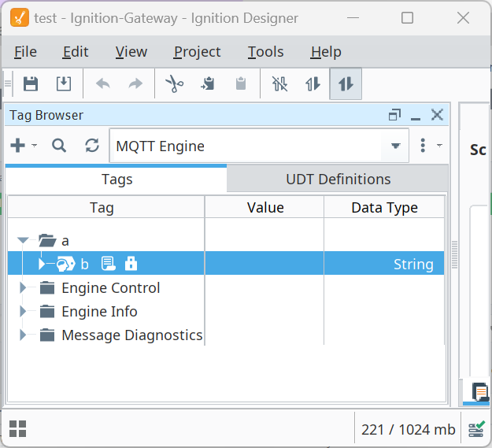Click the four-square grid icon in status bar
Image resolution: width=492 pixels, height=448 pixels.
pyautogui.click(x=17, y=428)
